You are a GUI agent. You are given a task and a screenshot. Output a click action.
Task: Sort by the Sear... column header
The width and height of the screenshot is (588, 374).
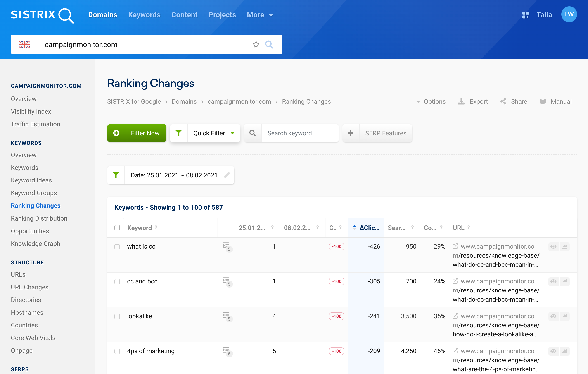396,228
